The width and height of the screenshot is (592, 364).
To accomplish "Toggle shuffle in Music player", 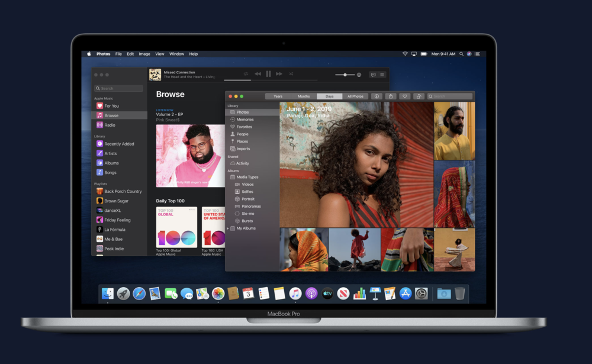I will pos(291,74).
